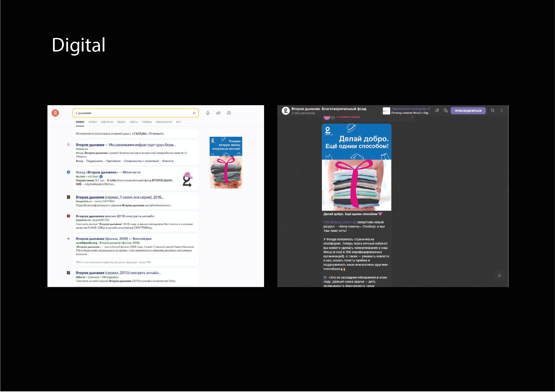The width and height of the screenshot is (555, 392).
Task: Open the 'все' services tab
Action: point(179,122)
